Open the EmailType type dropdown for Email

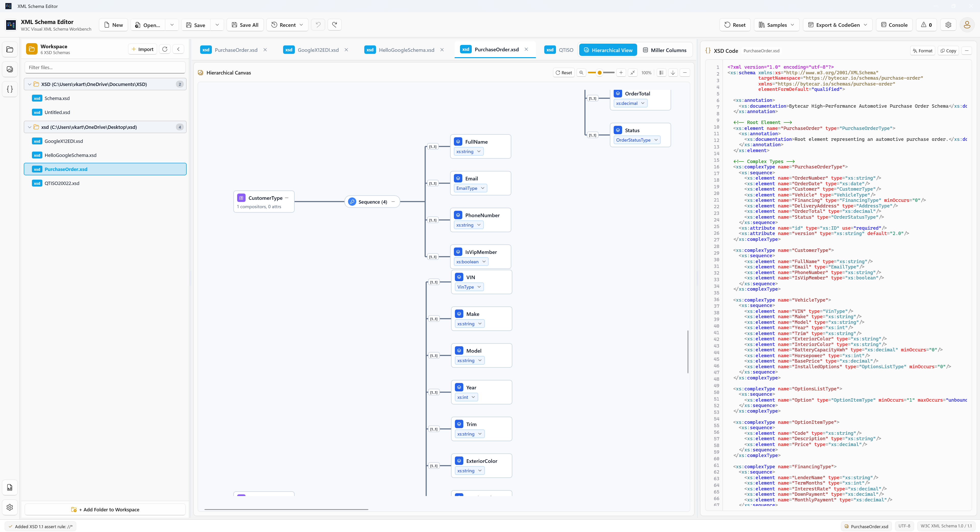[x=470, y=188]
